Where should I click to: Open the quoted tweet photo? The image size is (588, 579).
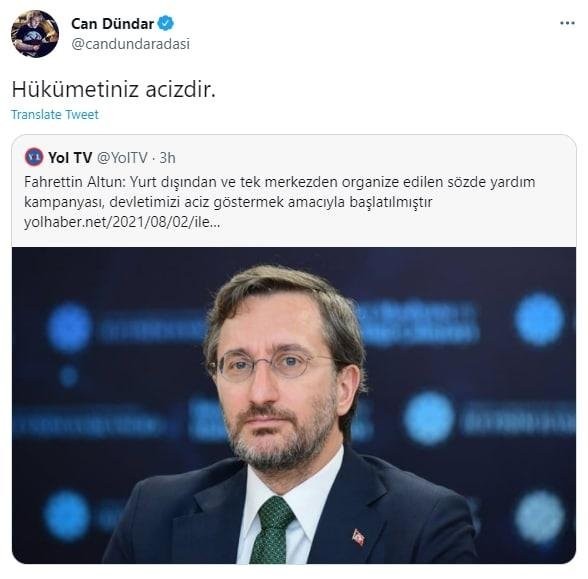tap(294, 405)
